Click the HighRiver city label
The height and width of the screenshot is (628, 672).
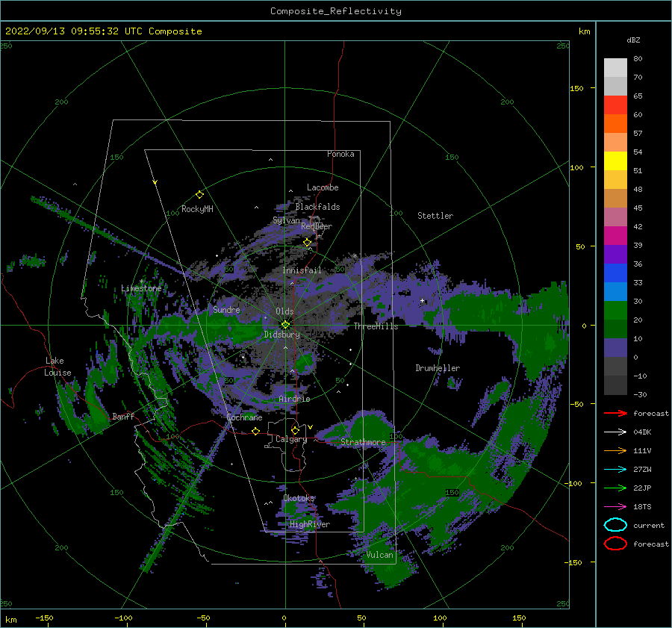click(310, 524)
